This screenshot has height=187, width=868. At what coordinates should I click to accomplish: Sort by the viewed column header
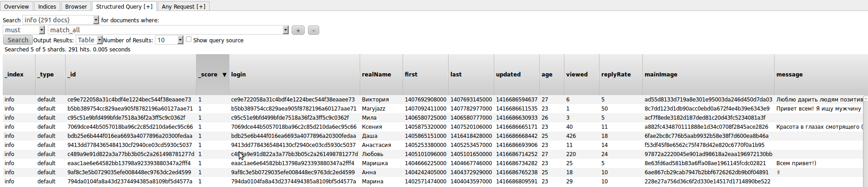[x=582, y=75]
